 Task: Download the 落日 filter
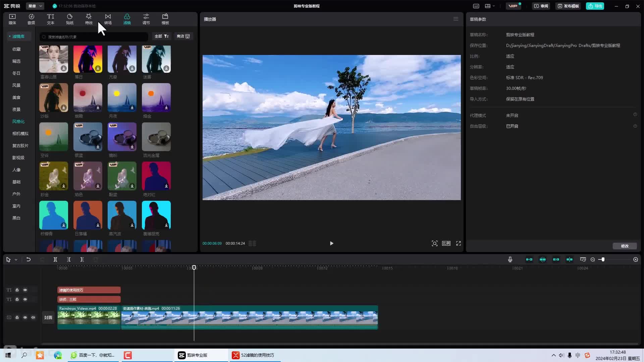click(x=98, y=68)
